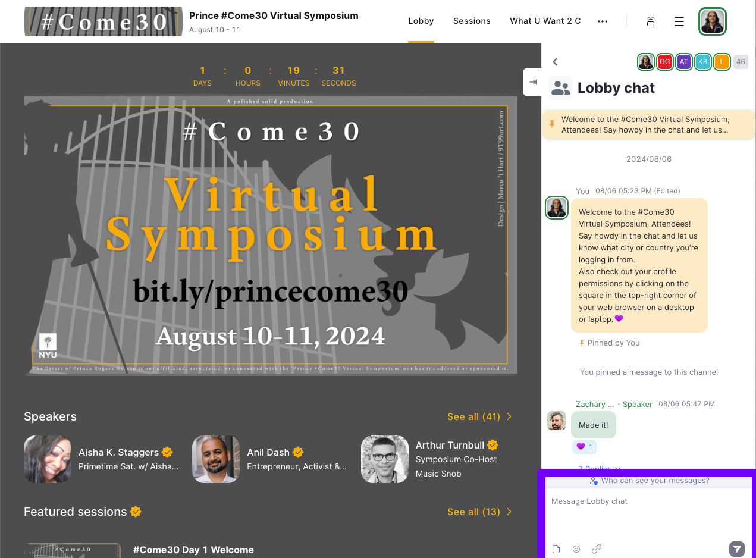Image resolution: width=756 pixels, height=558 pixels.
Task: Collapse the chat panel with arrow tab
Action: pyautogui.click(x=533, y=82)
